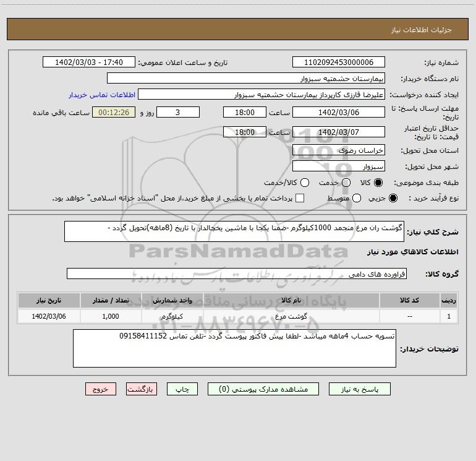Click the quantity cell 1,000

tap(111, 316)
